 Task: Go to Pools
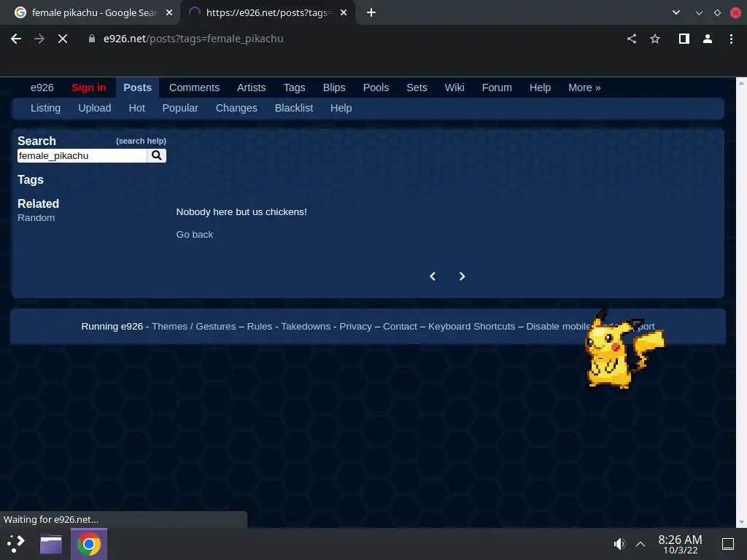coord(376,87)
